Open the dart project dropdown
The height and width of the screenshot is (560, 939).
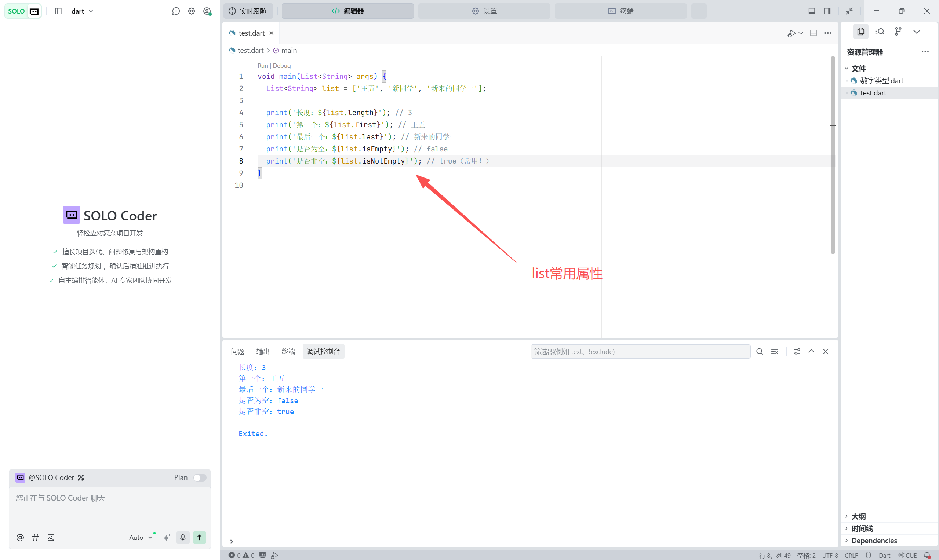click(82, 11)
